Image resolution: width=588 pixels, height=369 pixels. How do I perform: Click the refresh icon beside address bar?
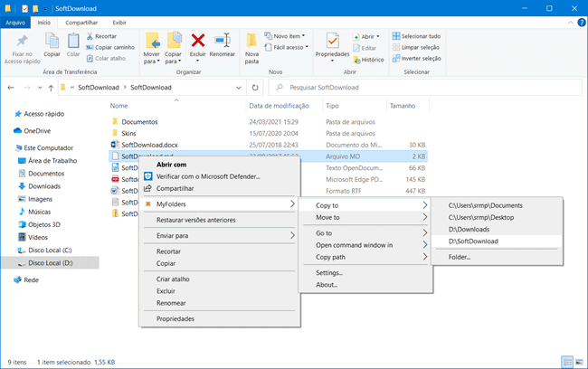255,88
